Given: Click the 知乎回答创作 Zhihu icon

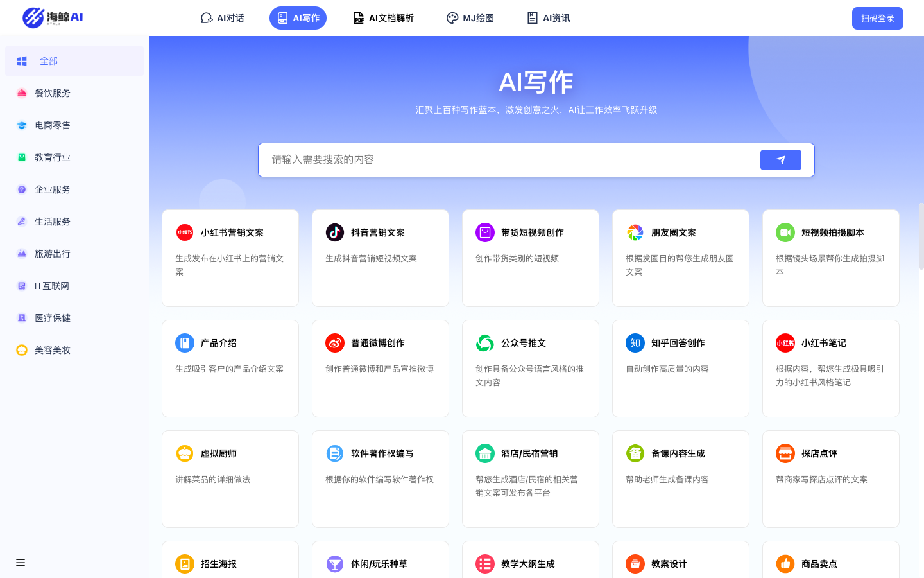Looking at the screenshot, I should (635, 343).
